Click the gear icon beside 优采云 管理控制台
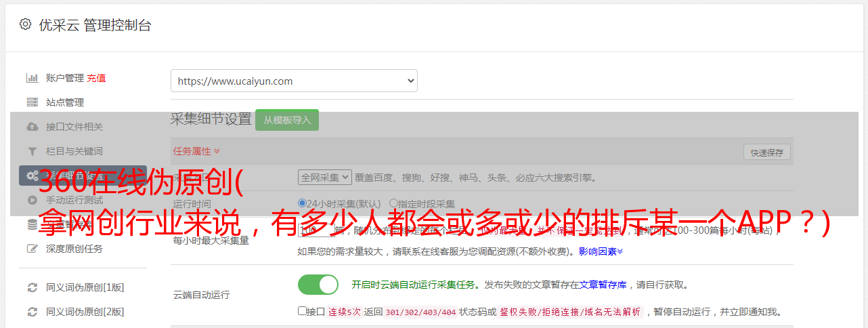Viewport: 868px width, 328px height. pyautogui.click(x=25, y=24)
